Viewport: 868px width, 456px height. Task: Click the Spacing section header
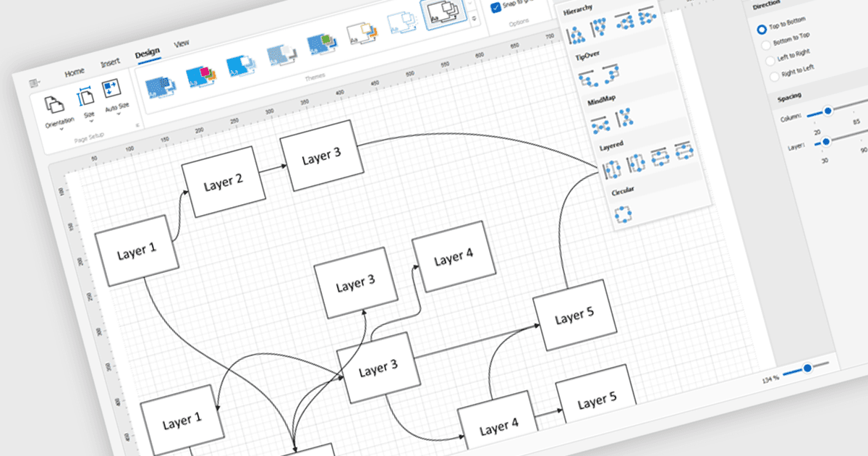[789, 97]
